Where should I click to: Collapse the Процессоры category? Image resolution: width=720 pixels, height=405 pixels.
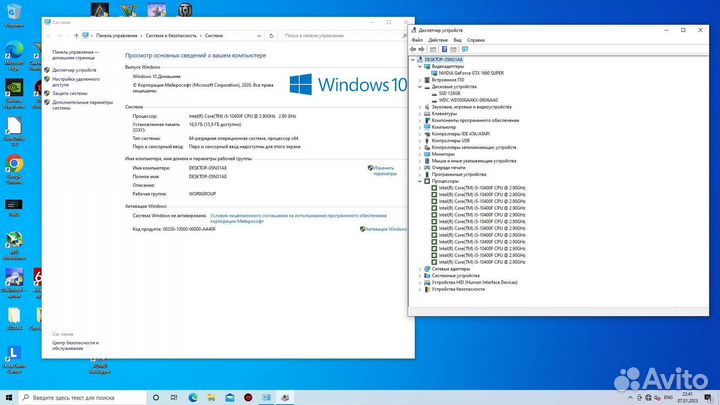[x=420, y=181]
